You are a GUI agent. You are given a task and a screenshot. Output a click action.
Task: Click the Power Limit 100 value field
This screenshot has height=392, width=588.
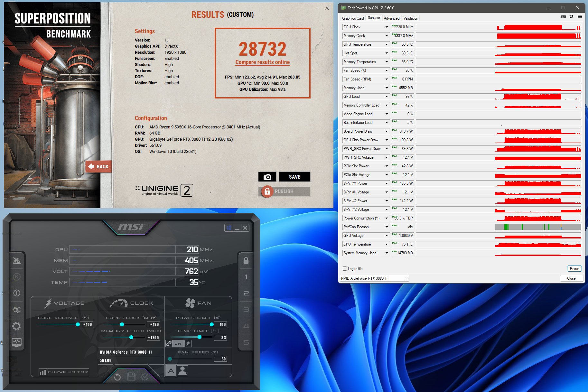[220, 324]
